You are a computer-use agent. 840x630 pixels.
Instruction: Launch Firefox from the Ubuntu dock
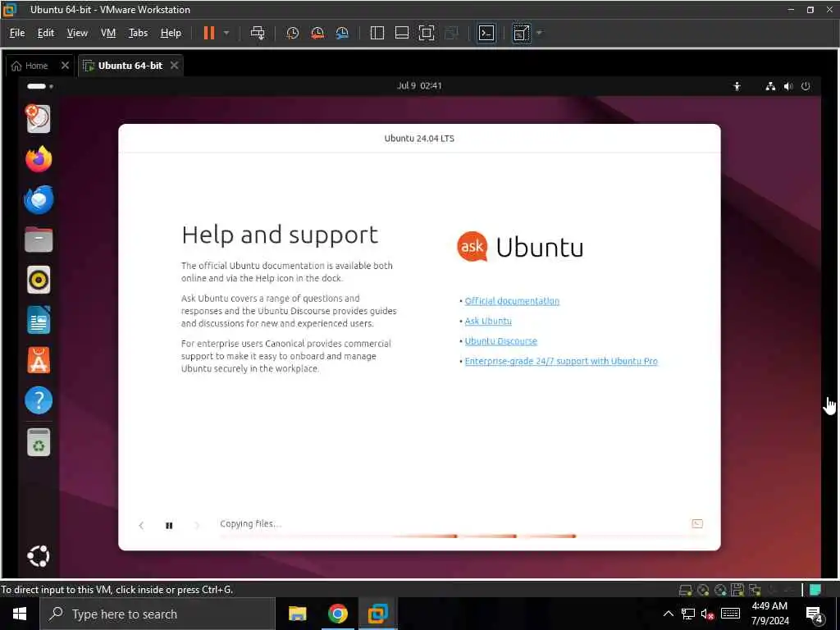[x=39, y=159]
